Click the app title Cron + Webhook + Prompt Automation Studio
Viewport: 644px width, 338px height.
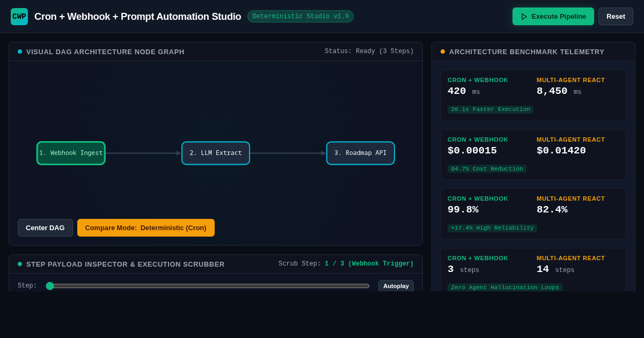click(x=138, y=17)
